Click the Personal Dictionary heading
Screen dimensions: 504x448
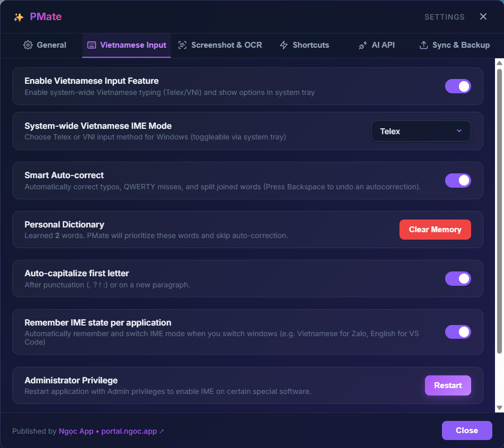pos(64,224)
